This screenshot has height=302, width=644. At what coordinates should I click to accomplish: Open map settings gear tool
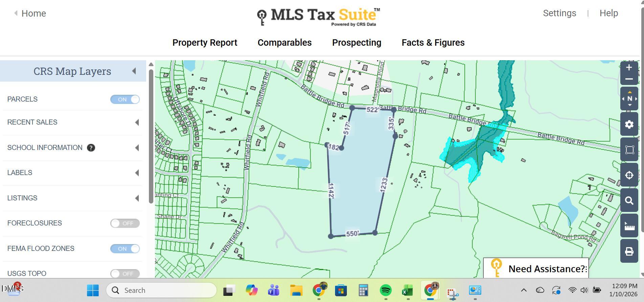point(629,124)
